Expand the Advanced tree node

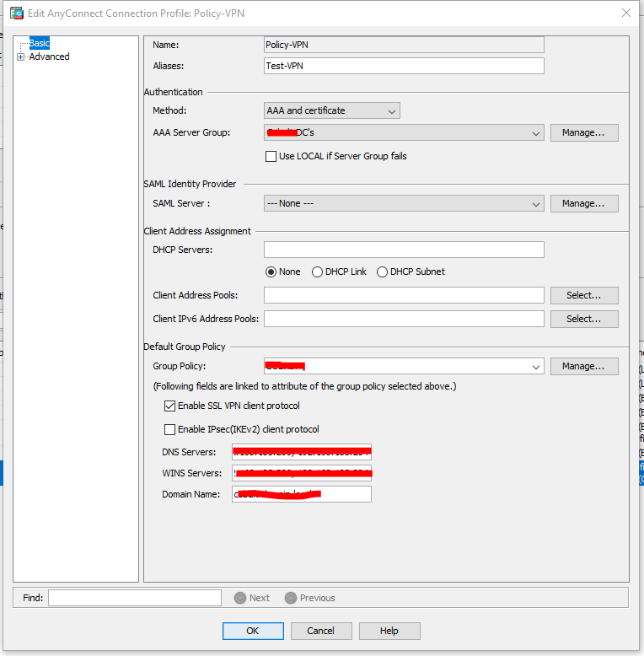point(20,56)
